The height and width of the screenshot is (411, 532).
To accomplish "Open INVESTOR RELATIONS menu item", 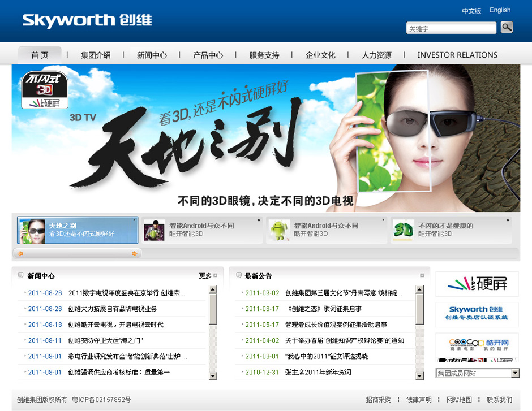I will coord(457,55).
